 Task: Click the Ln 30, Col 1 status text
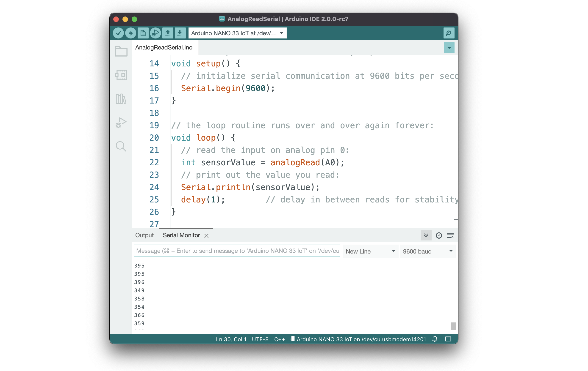[231, 339]
